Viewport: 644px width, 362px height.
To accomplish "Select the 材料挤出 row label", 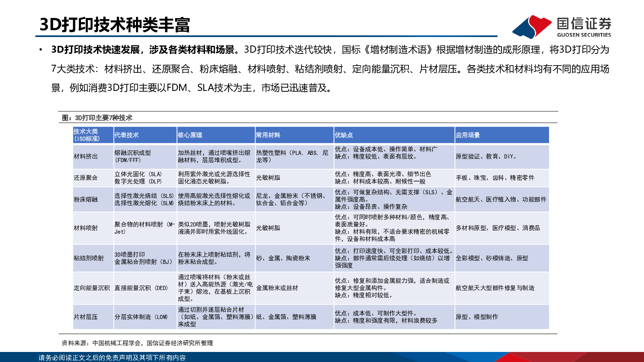I will pyautogui.click(x=86, y=156).
